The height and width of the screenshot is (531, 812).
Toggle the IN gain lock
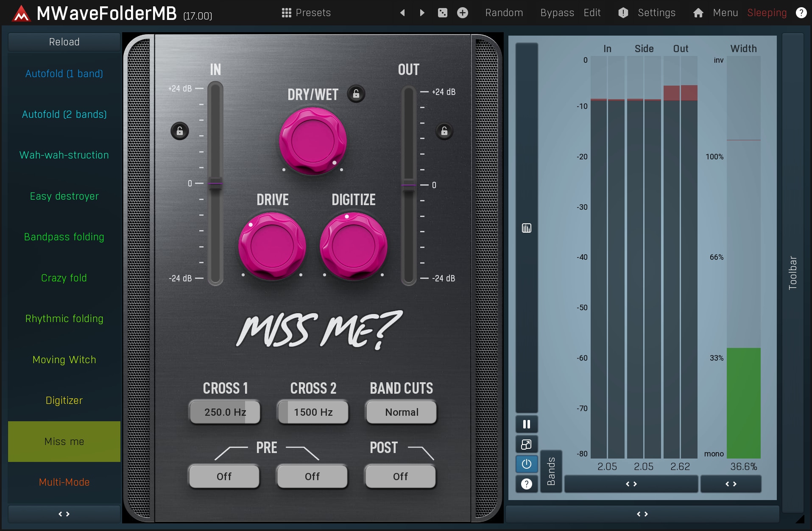(180, 131)
